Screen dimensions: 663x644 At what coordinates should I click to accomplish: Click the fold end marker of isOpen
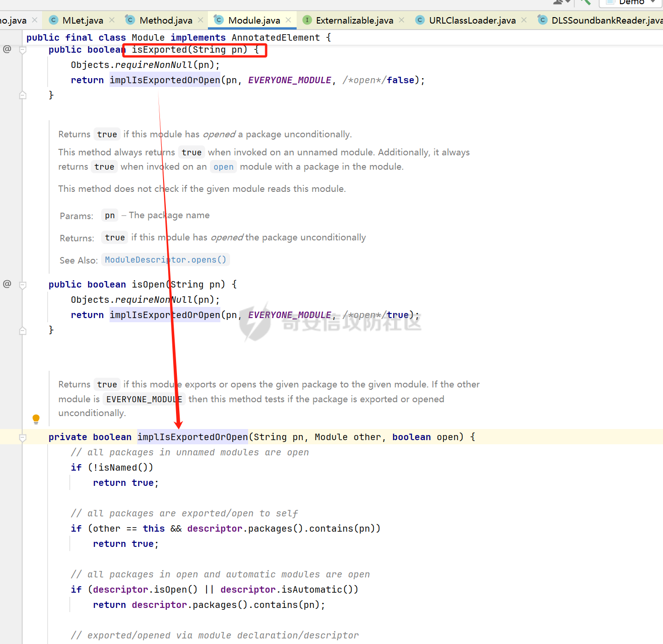point(23,331)
